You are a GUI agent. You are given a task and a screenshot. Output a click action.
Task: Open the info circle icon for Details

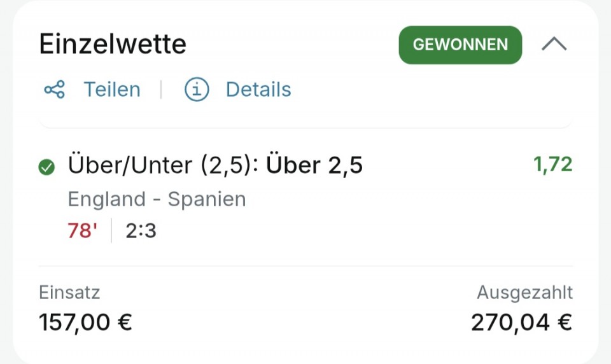pos(197,89)
